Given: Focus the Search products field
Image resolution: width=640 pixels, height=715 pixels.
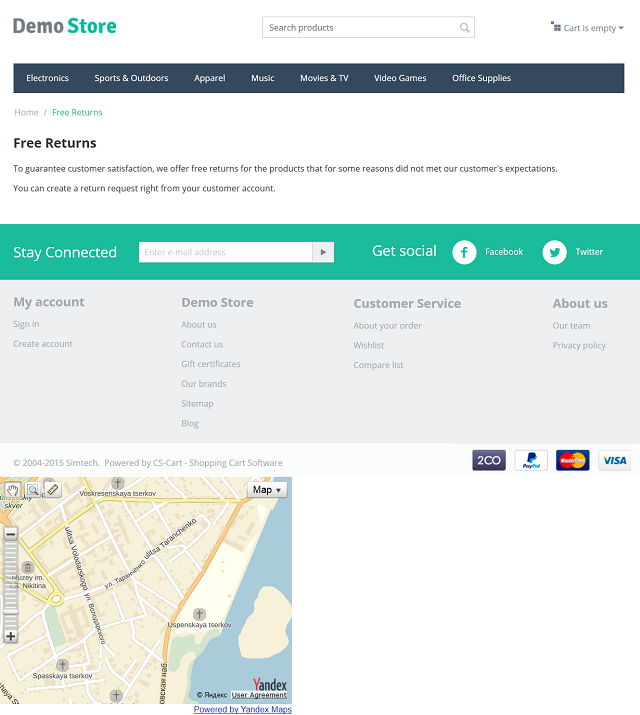Looking at the screenshot, I should point(362,28).
